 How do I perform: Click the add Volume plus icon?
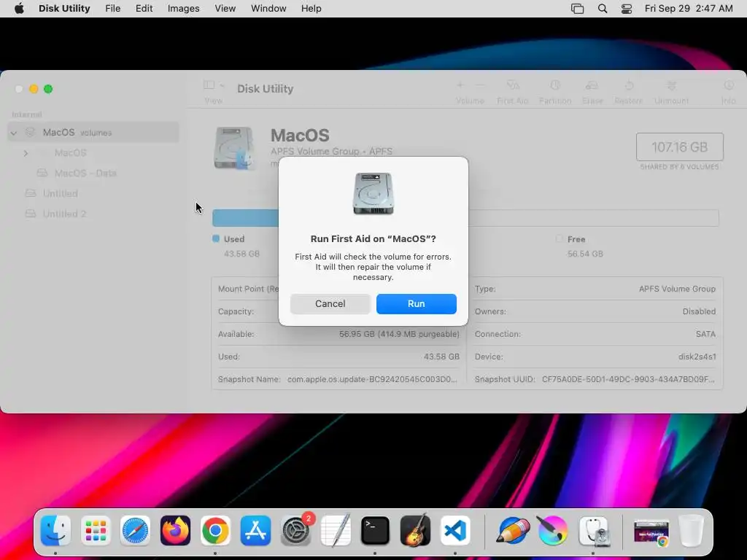460,85
